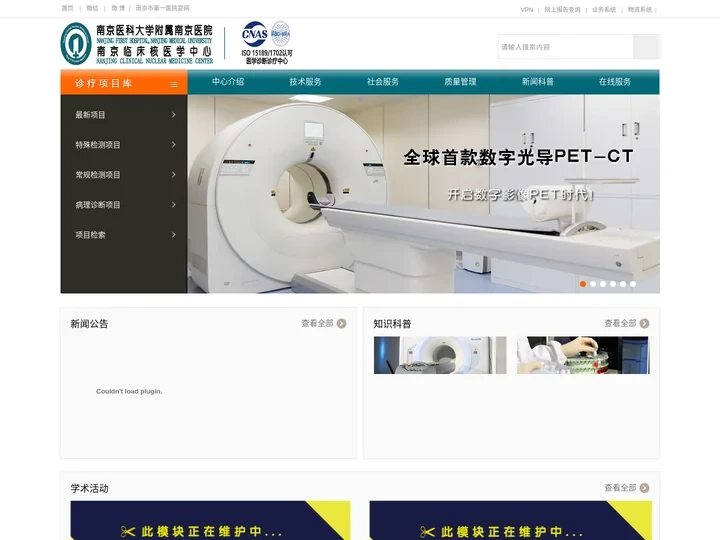Viewport: 720px width, 540px height.
Task: Click 查看全部 text in 学术活动 panel
Action: pyautogui.click(x=620, y=488)
